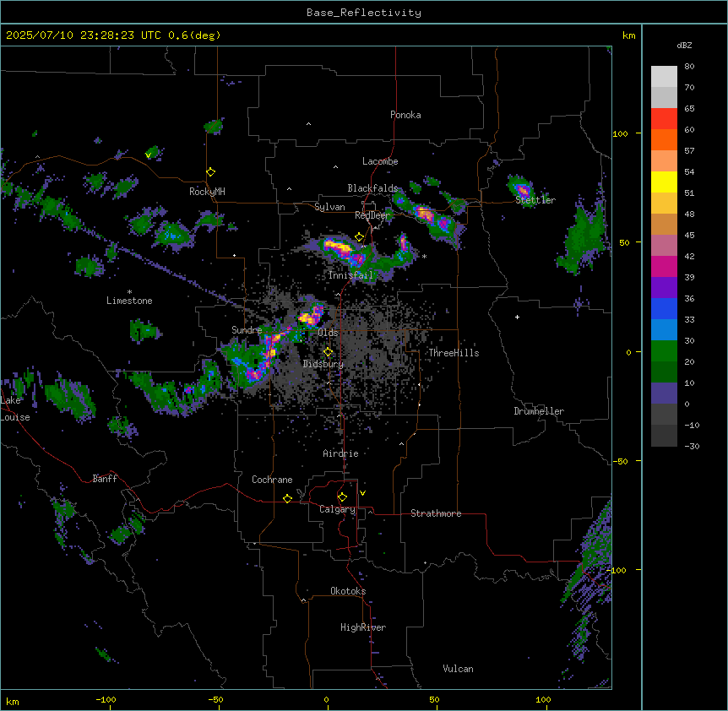This screenshot has height=711, width=728.
Task: Select the 70 dBZ light gray swatch
Action: pos(664,77)
